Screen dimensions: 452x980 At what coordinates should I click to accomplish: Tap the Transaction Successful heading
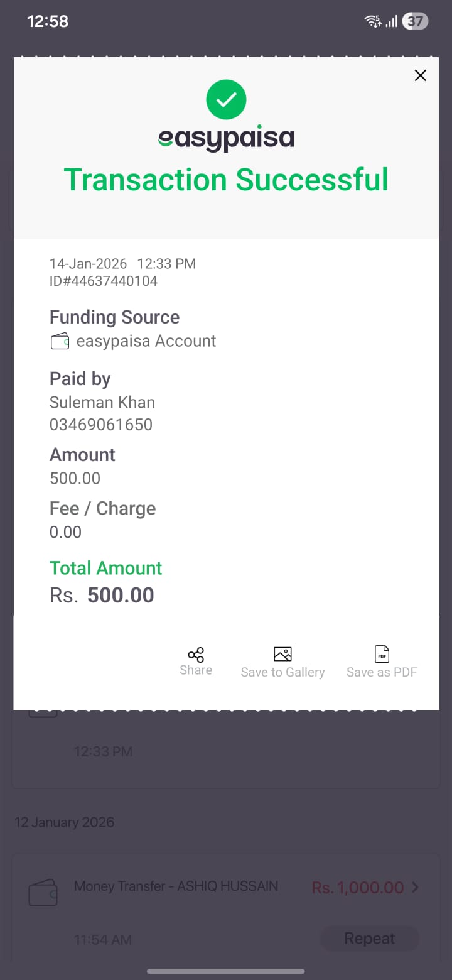[x=226, y=180]
